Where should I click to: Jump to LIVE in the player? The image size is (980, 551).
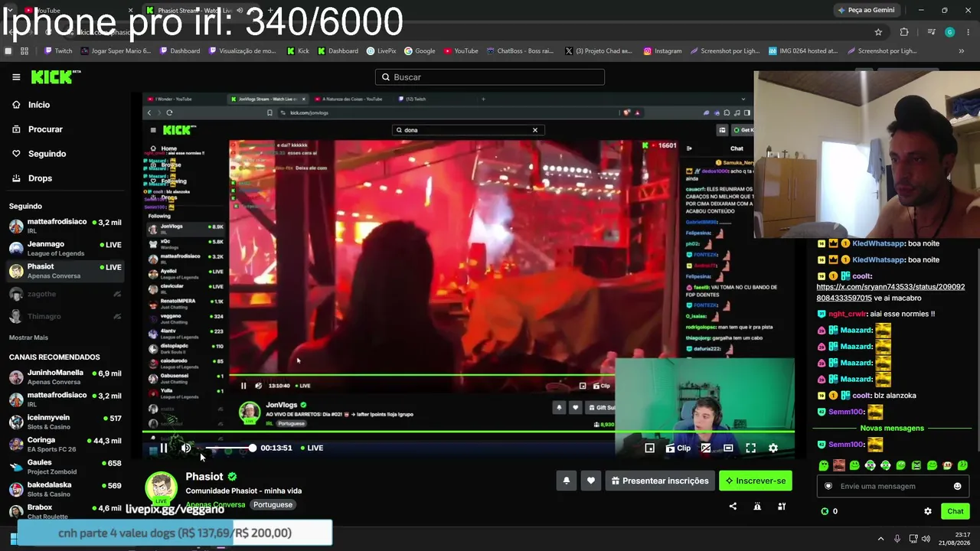pos(312,448)
